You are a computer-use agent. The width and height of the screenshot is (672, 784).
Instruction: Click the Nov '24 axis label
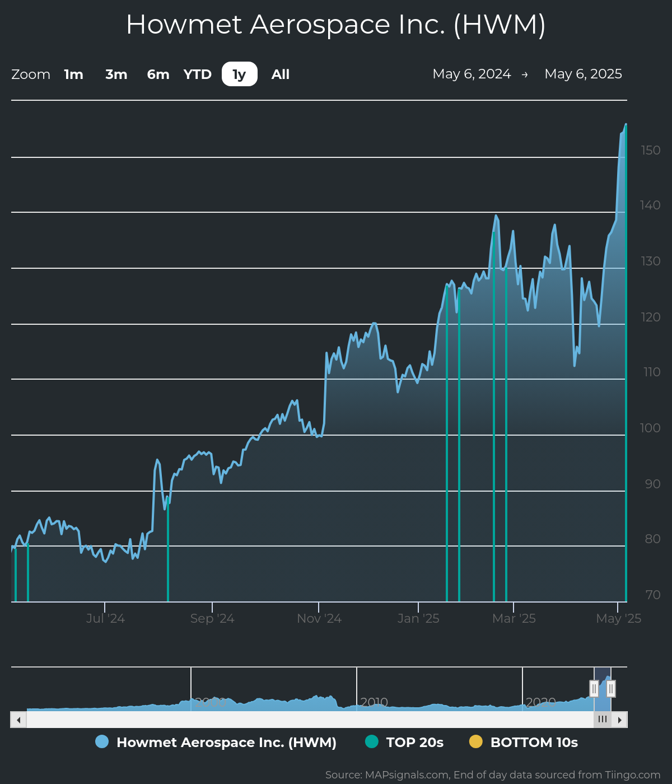[x=319, y=619]
